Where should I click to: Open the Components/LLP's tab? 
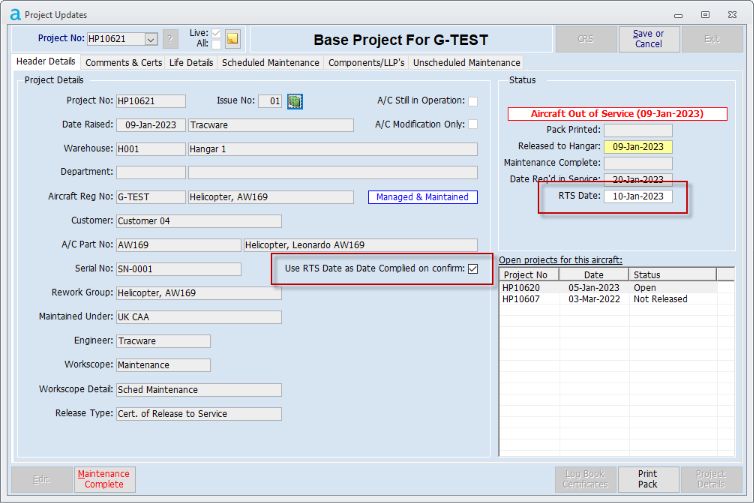coord(366,63)
